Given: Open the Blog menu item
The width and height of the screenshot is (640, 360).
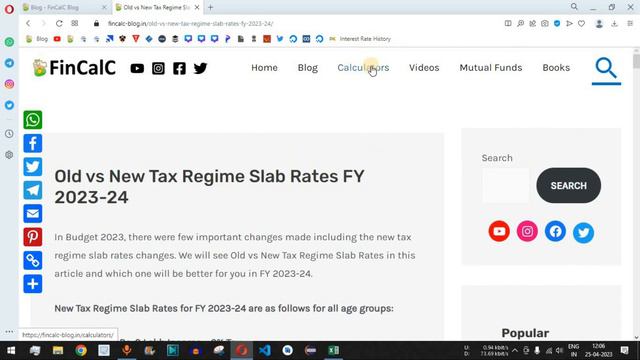Looking at the screenshot, I should (307, 68).
